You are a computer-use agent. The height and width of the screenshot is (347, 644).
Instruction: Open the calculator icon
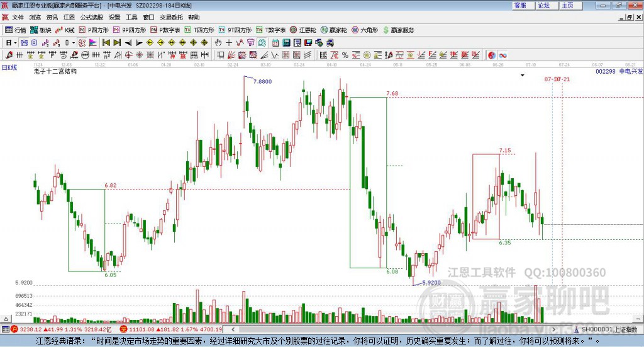(287, 43)
